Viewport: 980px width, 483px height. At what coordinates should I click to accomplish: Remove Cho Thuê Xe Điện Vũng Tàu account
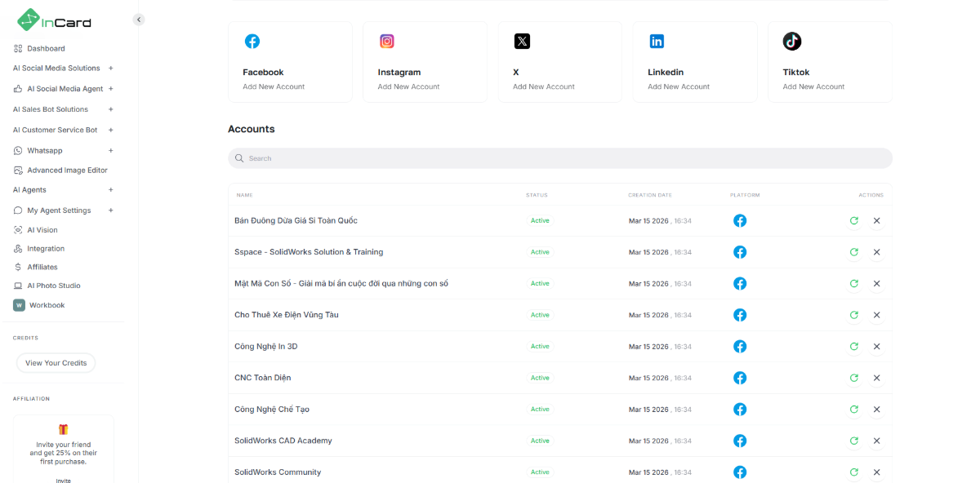(x=876, y=315)
